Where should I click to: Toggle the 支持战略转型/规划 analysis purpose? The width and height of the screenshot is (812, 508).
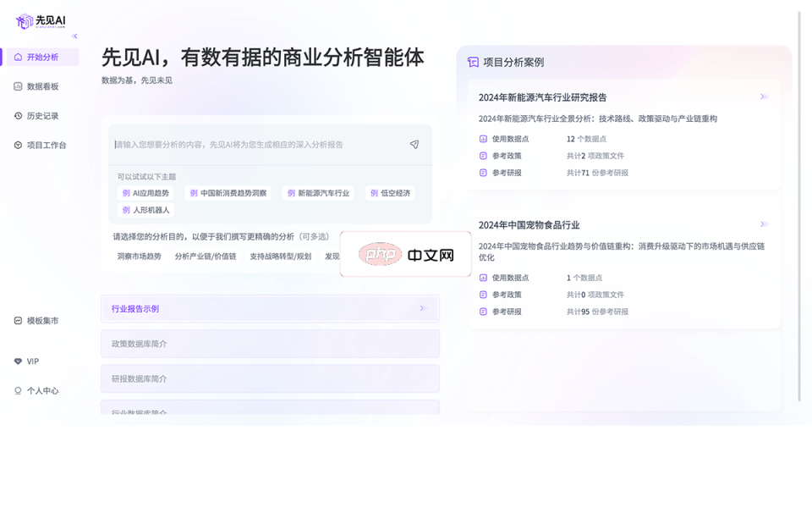point(280,257)
